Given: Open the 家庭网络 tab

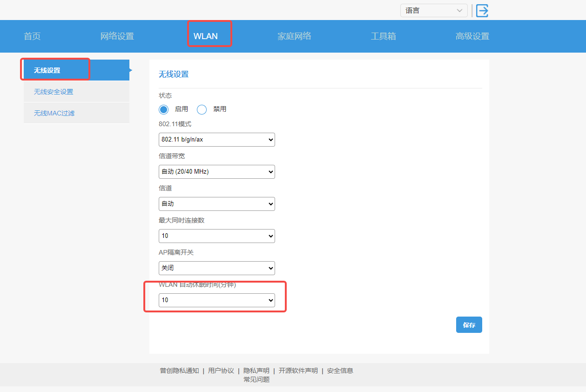Looking at the screenshot, I should [x=294, y=36].
